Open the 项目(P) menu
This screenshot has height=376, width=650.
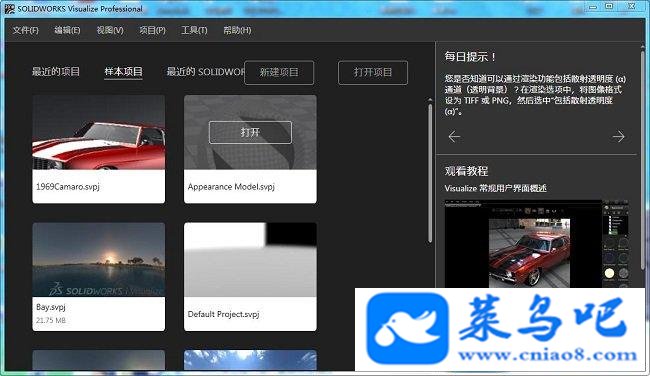(x=153, y=30)
